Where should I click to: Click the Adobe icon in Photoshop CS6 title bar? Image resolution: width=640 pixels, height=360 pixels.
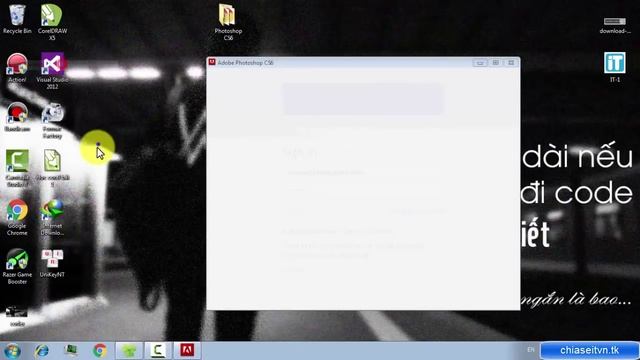tap(212, 62)
